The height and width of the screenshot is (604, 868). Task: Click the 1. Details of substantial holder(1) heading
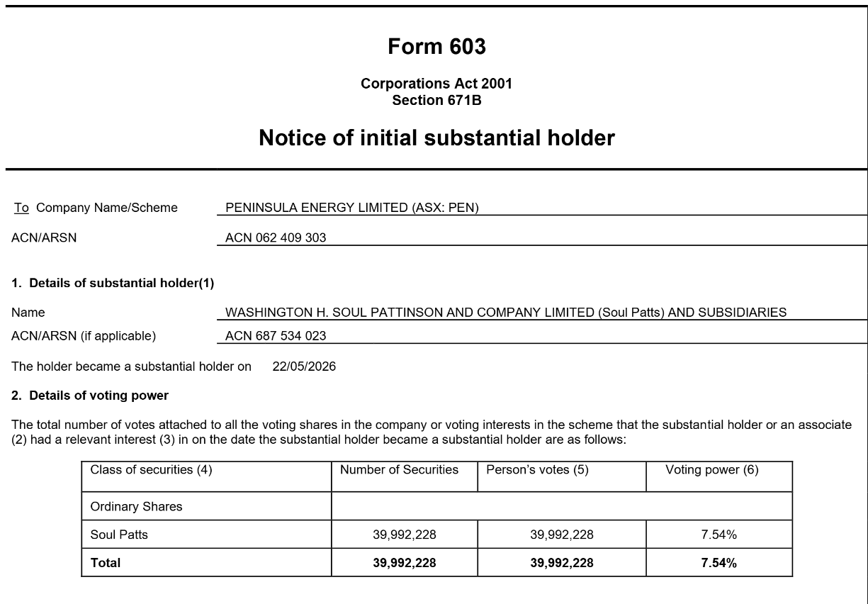[x=113, y=283]
